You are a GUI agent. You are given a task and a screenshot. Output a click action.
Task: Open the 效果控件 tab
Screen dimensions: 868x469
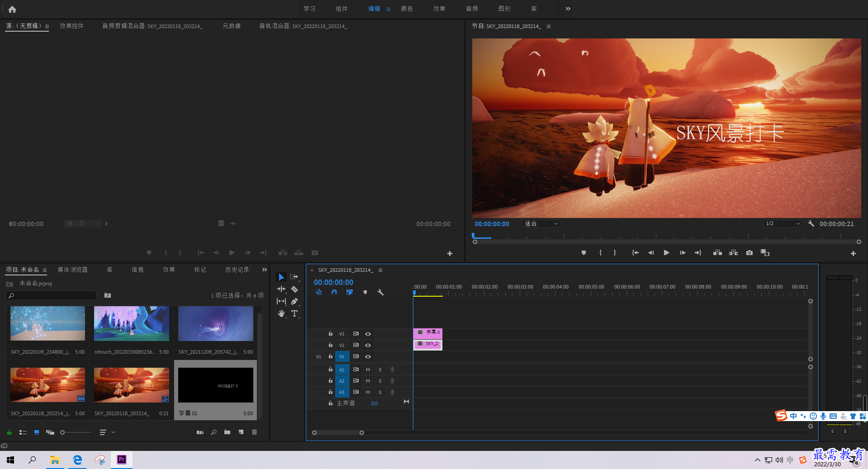tap(71, 26)
